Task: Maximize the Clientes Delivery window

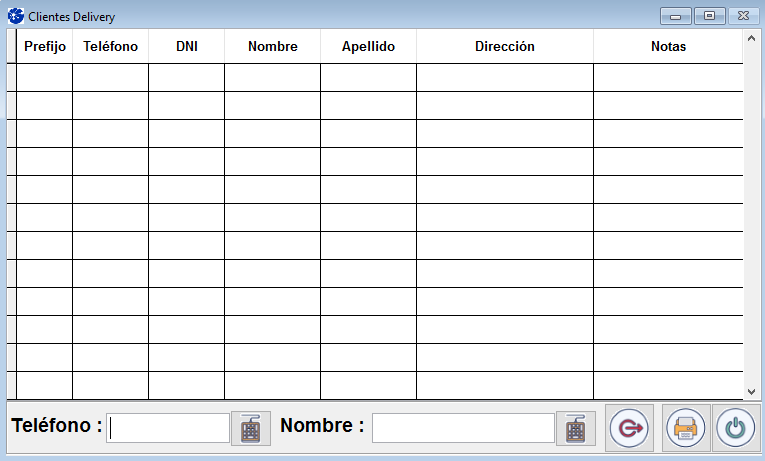Action: (710, 16)
